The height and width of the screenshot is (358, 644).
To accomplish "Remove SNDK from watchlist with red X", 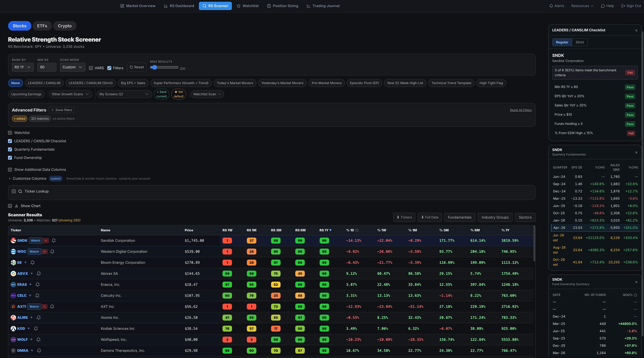I will click(x=46, y=240).
